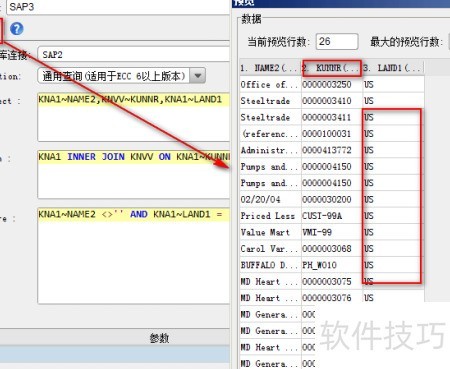Screen dimensions: 450x369
Task: Click the 当前预览行数 field showing 26
Action: [337, 41]
